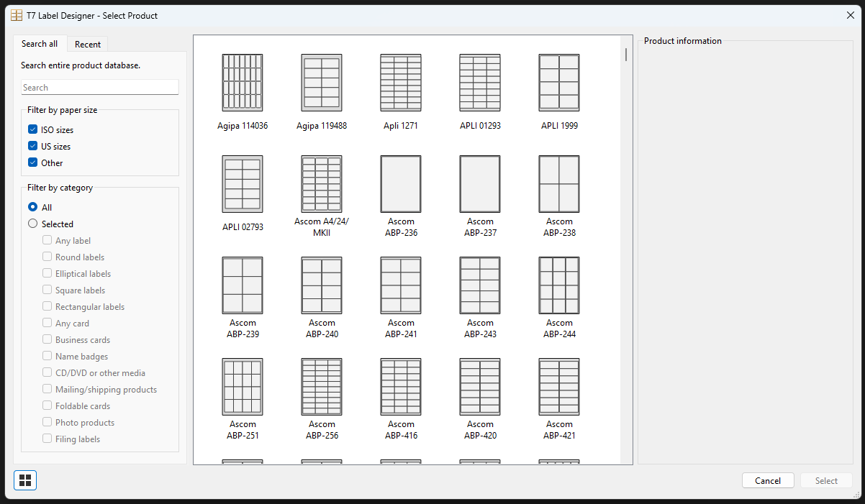Tick the Elliptical labels checkbox
The image size is (865, 504).
pyautogui.click(x=47, y=274)
